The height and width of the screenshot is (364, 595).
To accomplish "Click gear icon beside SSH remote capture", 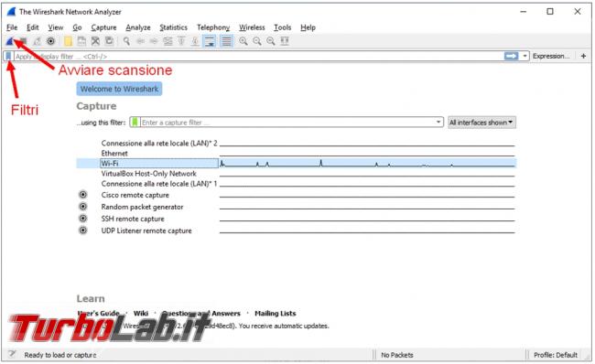I will point(82,219).
